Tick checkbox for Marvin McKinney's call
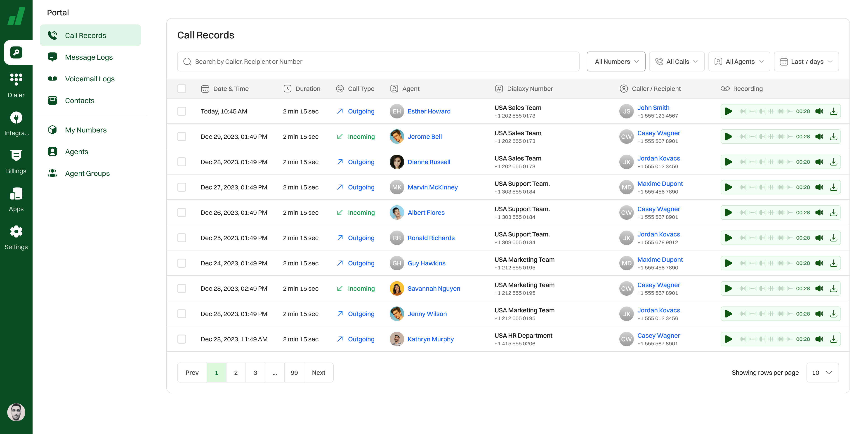 182,187
